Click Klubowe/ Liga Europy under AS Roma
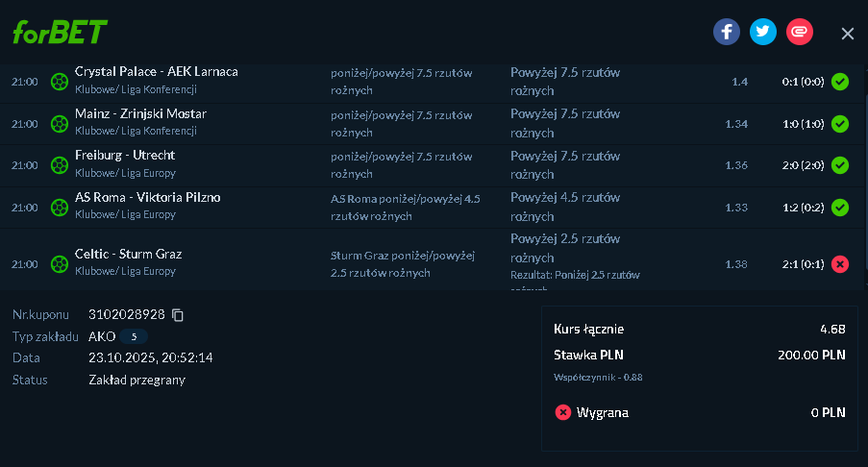This screenshot has width=868, height=467. pos(125,214)
